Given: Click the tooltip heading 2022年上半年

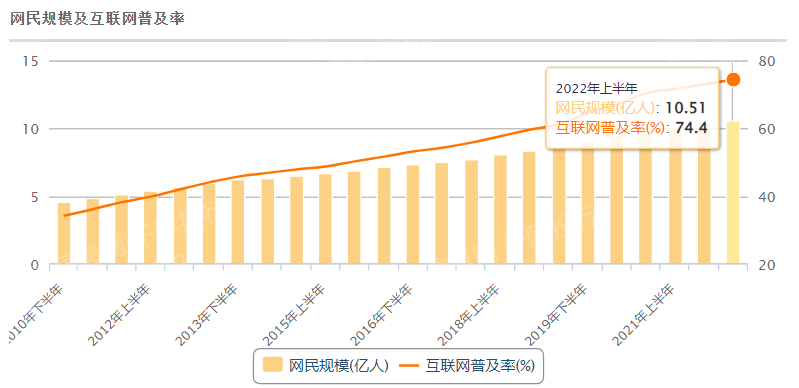Looking at the screenshot, I should pyautogui.click(x=597, y=88).
